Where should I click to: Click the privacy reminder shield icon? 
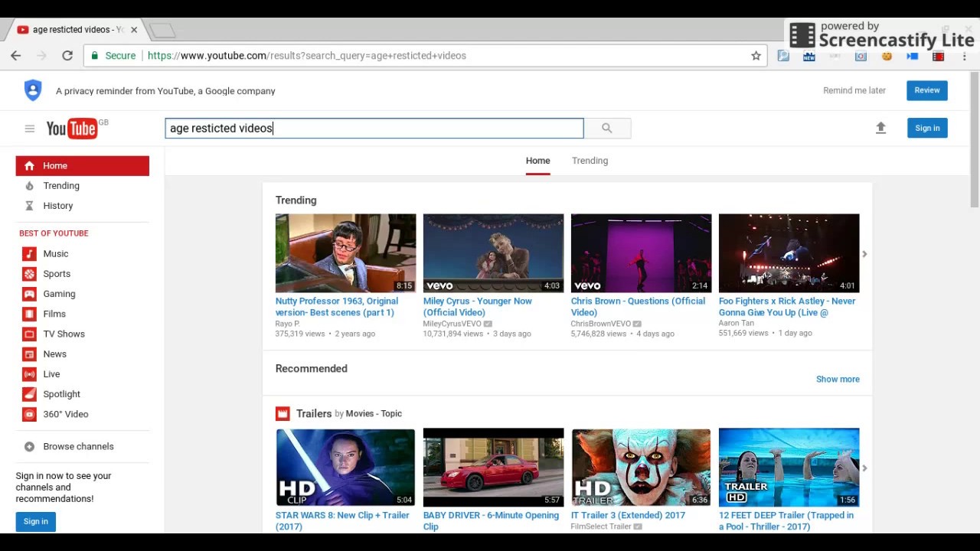(x=33, y=90)
